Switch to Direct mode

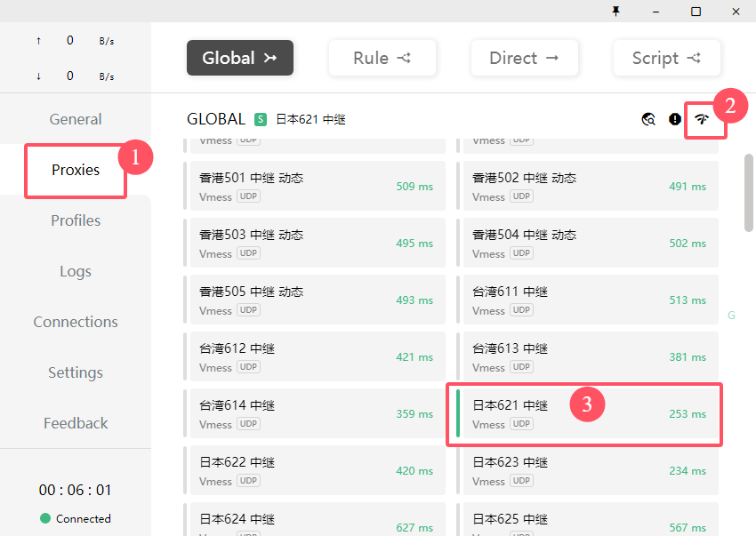click(525, 58)
